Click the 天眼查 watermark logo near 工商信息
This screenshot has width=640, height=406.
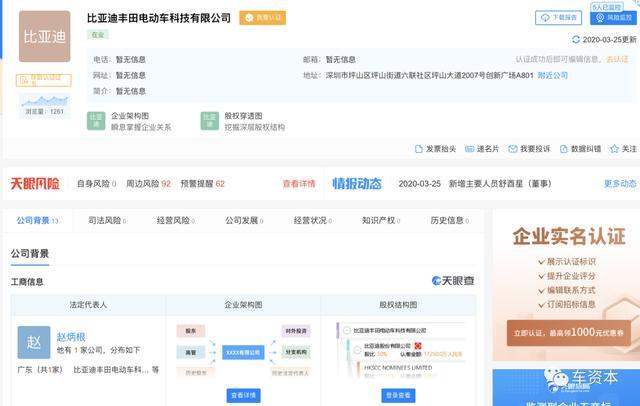click(x=453, y=281)
